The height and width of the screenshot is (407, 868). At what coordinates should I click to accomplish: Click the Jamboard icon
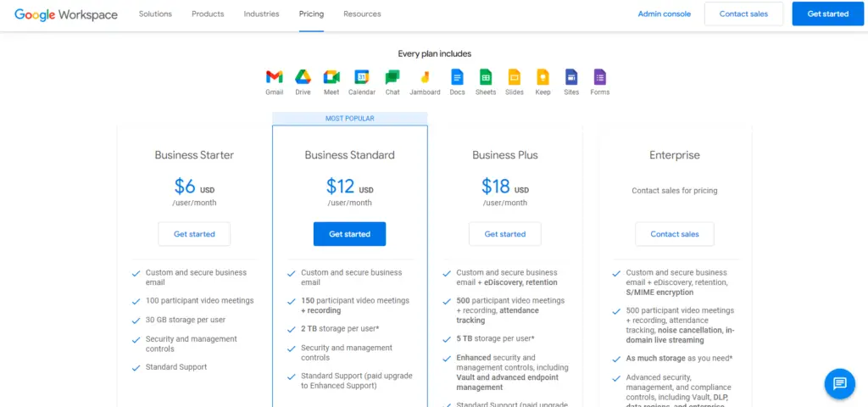click(426, 77)
